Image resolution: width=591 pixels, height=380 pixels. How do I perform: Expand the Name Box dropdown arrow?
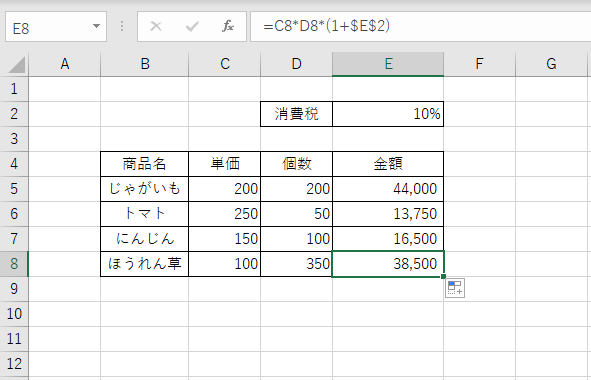[x=96, y=26]
